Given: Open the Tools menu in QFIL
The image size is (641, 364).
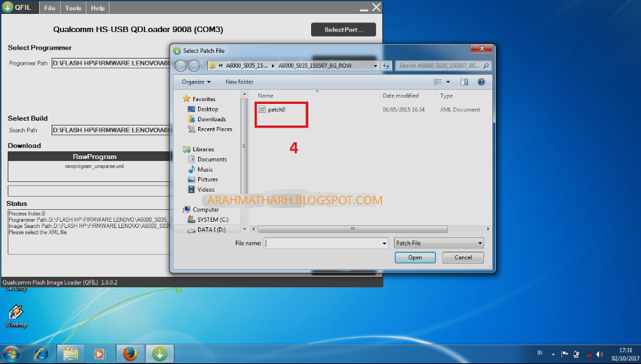Looking at the screenshot, I should point(73,8).
